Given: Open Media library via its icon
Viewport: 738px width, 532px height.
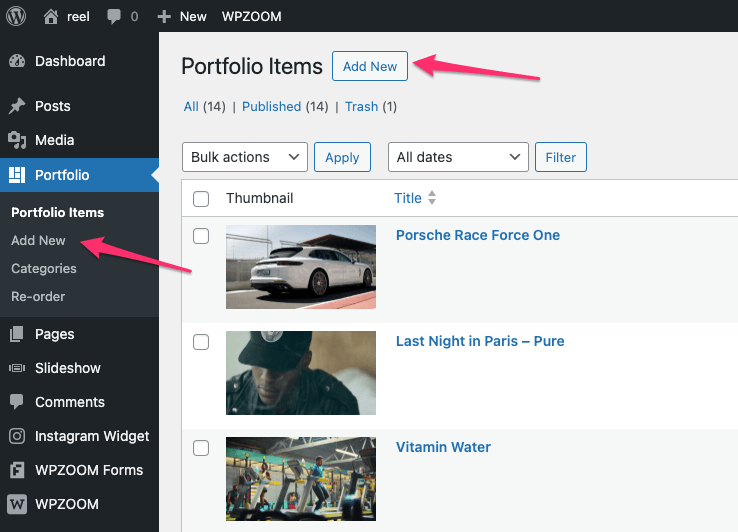Looking at the screenshot, I should (17, 140).
